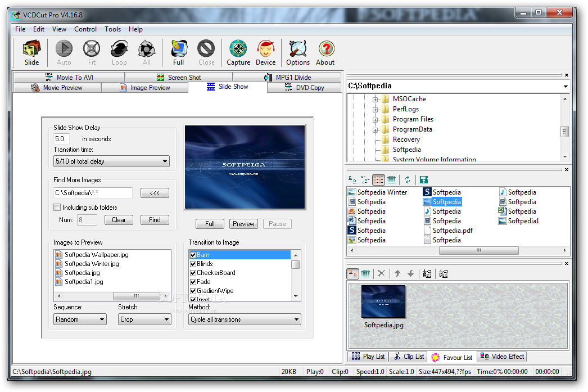Open the About toolbar icon

coord(325,53)
